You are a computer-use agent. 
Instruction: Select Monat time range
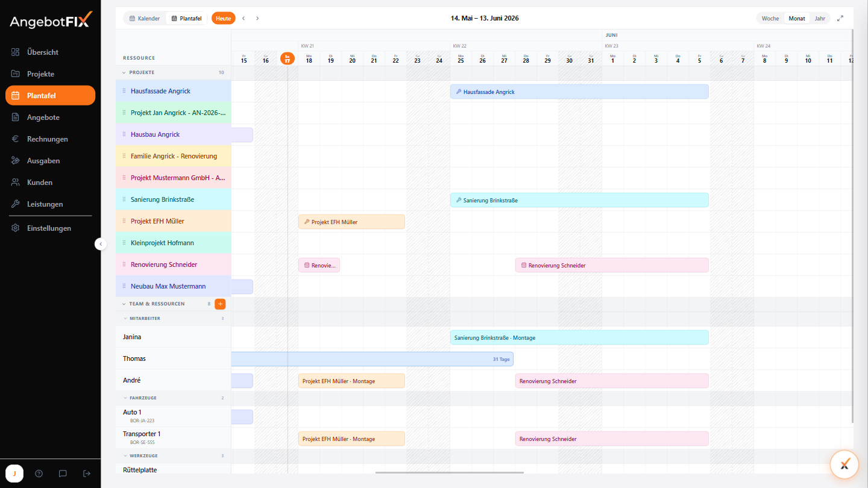click(x=797, y=19)
